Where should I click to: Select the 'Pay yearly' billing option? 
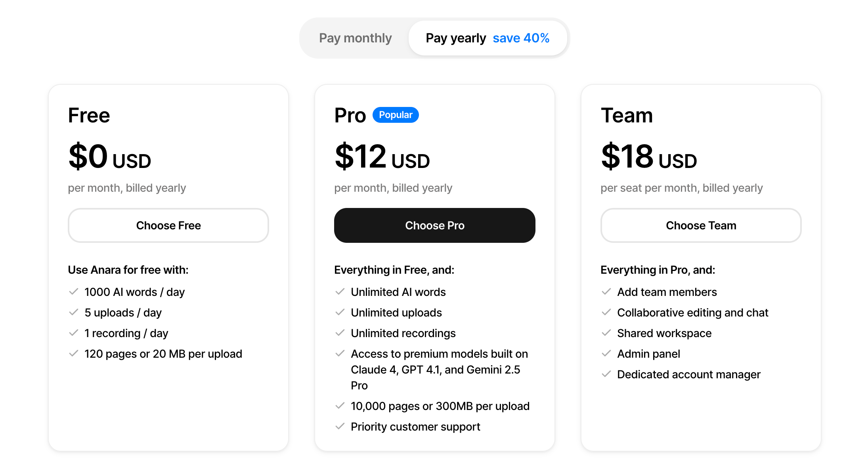coord(456,38)
